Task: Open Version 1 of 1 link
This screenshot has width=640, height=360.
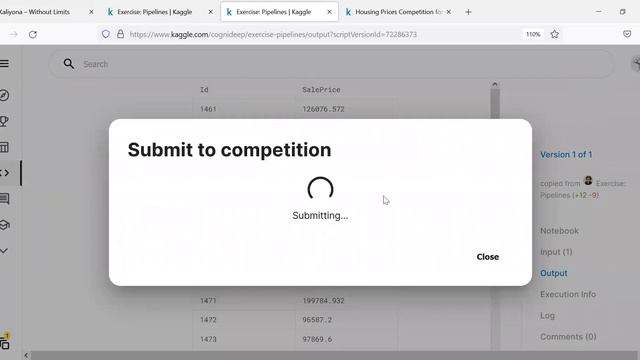Action: pyautogui.click(x=566, y=155)
